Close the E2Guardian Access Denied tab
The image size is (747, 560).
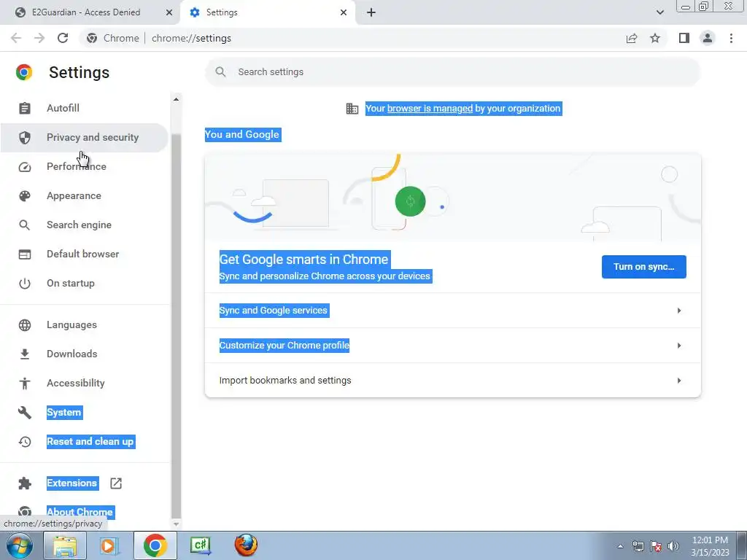(169, 12)
